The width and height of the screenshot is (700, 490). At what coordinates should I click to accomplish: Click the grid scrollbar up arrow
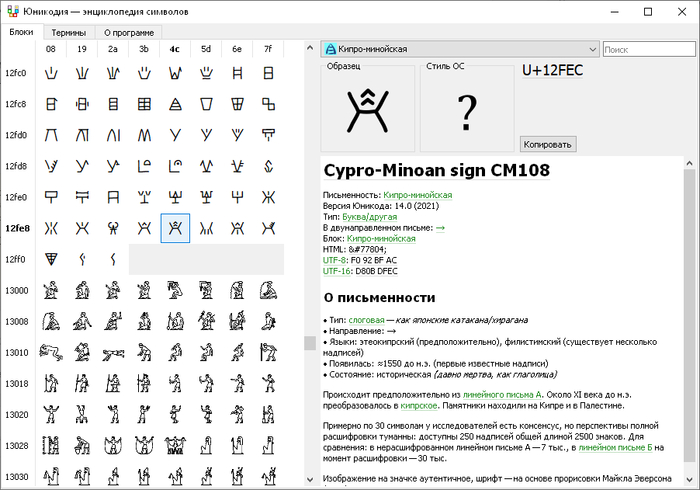click(310, 47)
